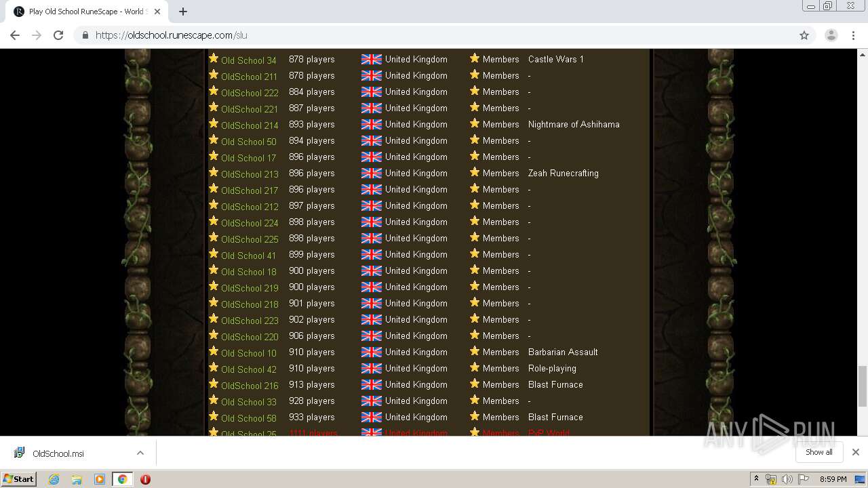This screenshot has height=488, width=868.
Task: Expand OldSchool.msi download options chevron
Action: [x=140, y=453]
